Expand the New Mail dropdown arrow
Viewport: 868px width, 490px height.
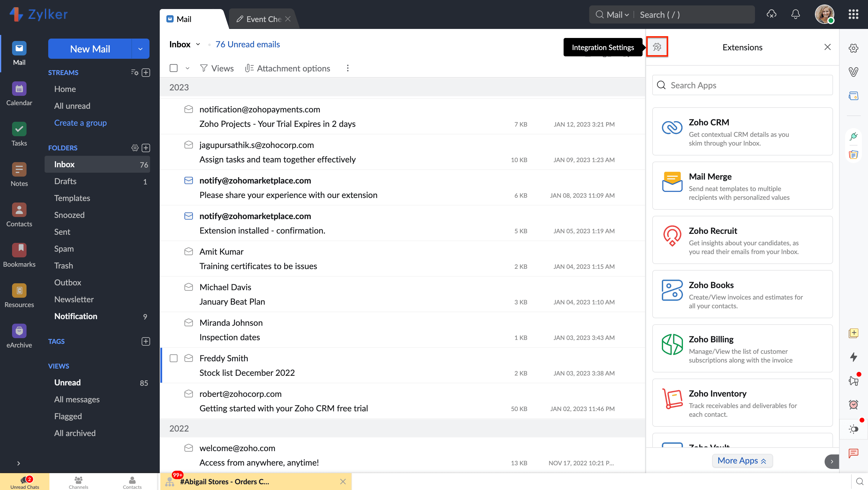(140, 49)
